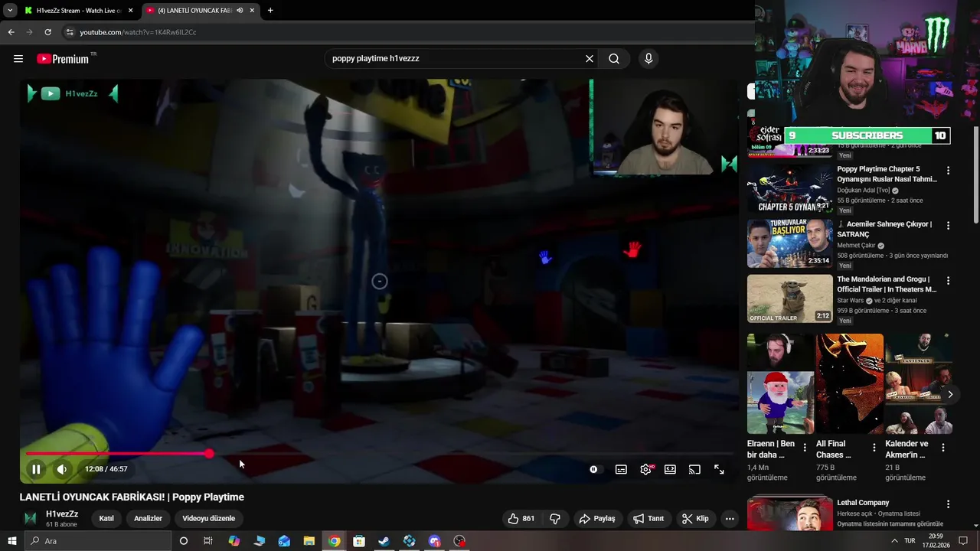This screenshot has width=980, height=551.
Task: Clear the YouTube search query
Action: (x=590, y=59)
